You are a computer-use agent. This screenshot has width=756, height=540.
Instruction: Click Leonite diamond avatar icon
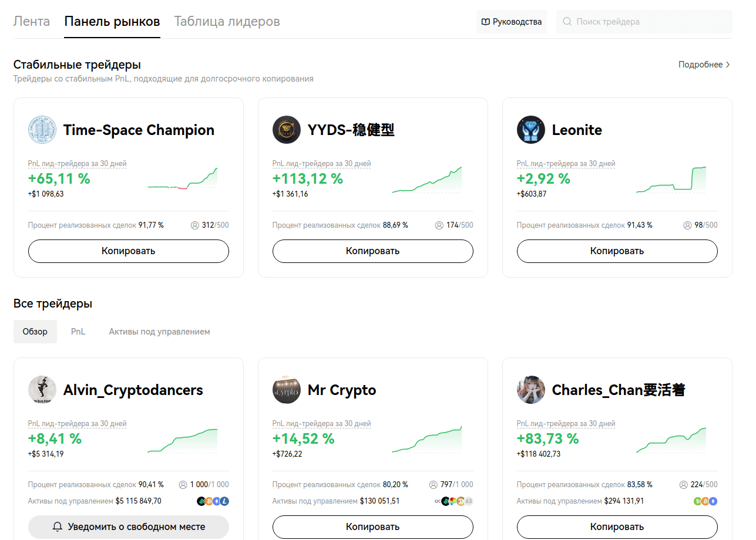[x=531, y=130]
